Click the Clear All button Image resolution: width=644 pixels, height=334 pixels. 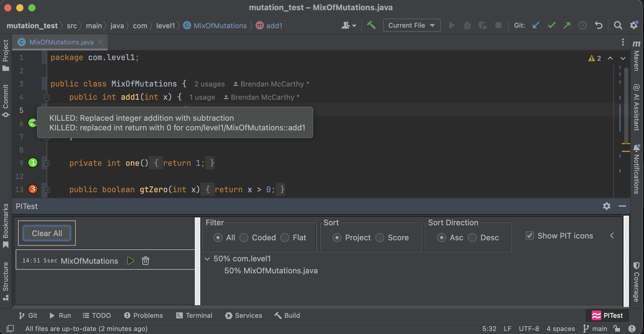(x=47, y=233)
